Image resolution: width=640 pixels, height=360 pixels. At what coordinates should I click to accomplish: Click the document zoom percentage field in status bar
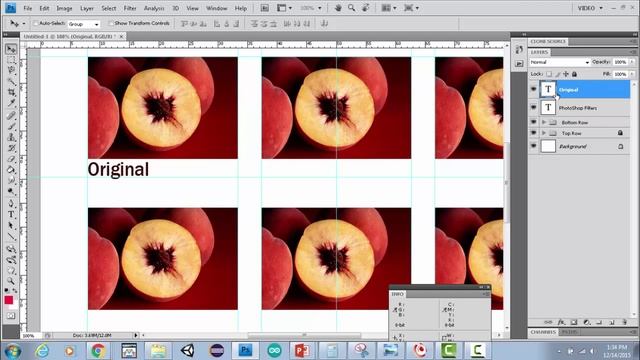29,336
